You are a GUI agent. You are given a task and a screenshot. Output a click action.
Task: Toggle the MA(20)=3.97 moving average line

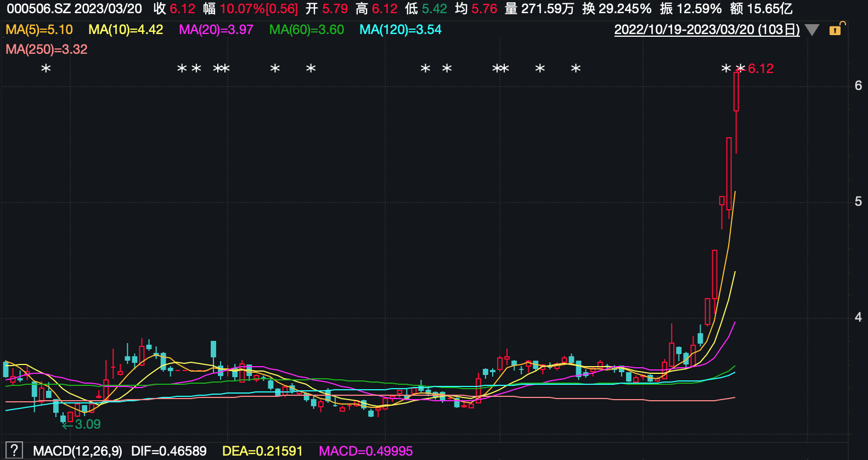(216, 30)
